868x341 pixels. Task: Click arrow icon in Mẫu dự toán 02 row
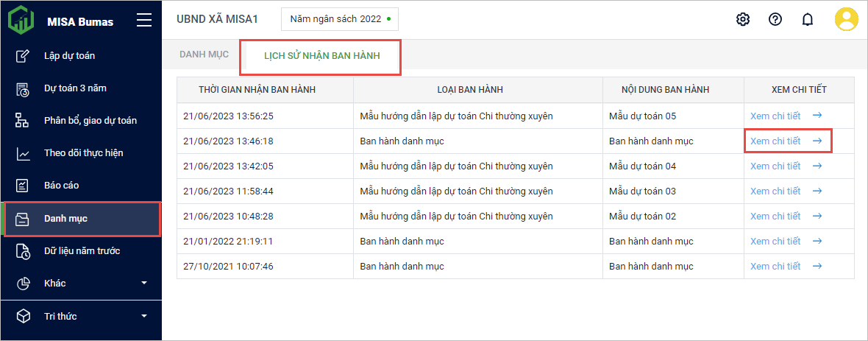[817, 217]
